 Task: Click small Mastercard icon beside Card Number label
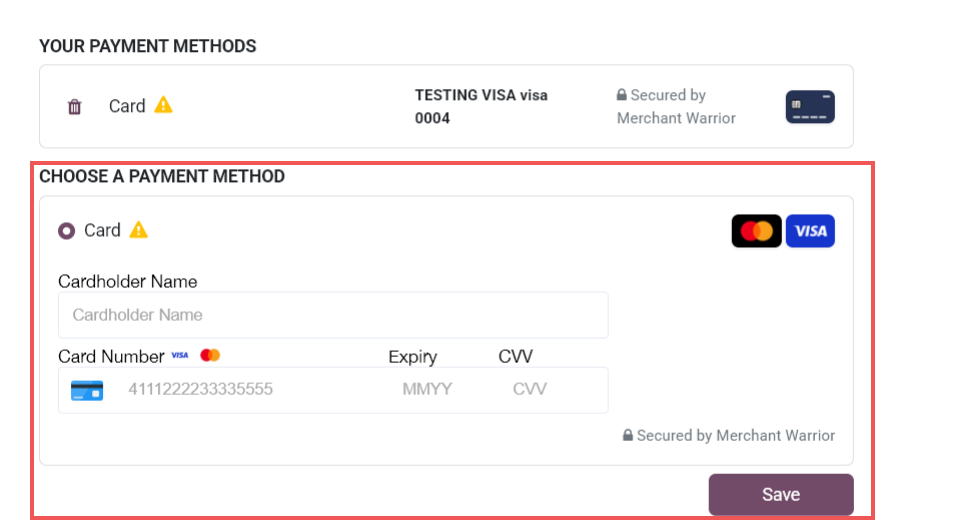tap(210, 355)
